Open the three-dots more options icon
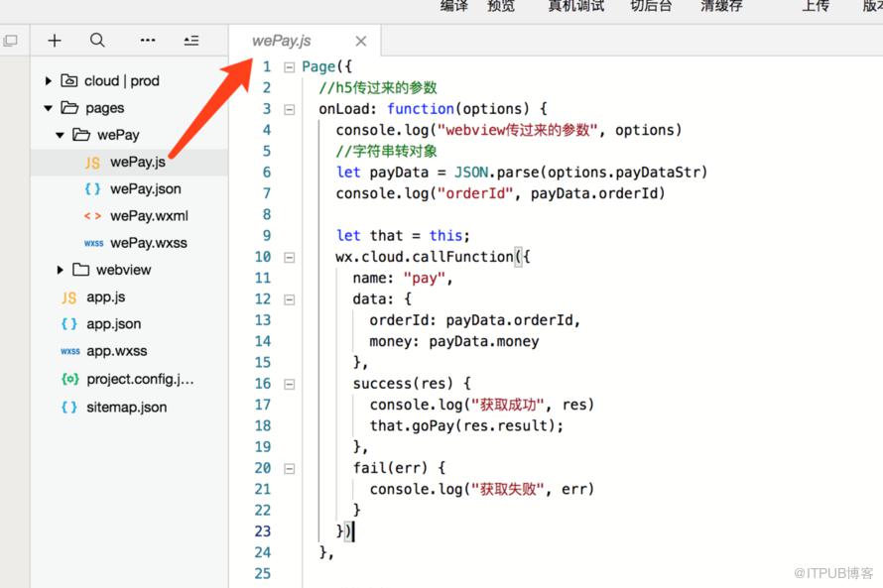This screenshot has height=588, width=883. (148, 41)
